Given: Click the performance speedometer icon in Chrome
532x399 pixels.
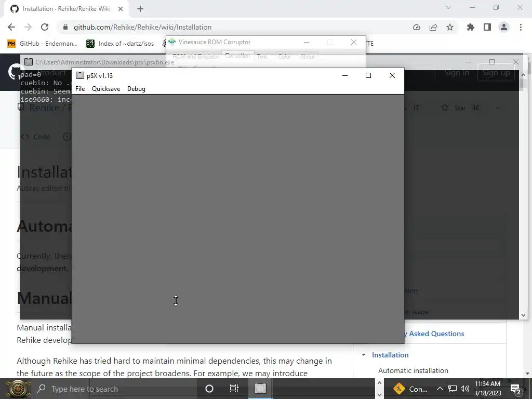Looking at the screenshot, I should (417, 27).
